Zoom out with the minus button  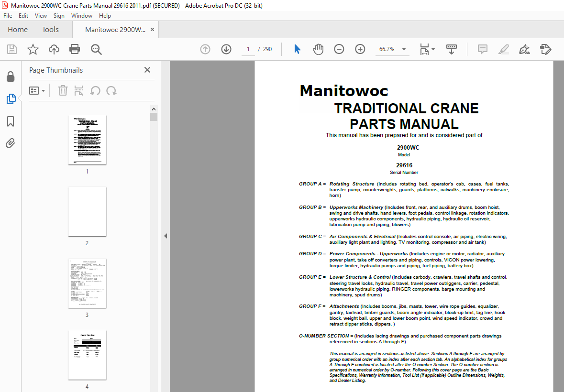point(339,49)
